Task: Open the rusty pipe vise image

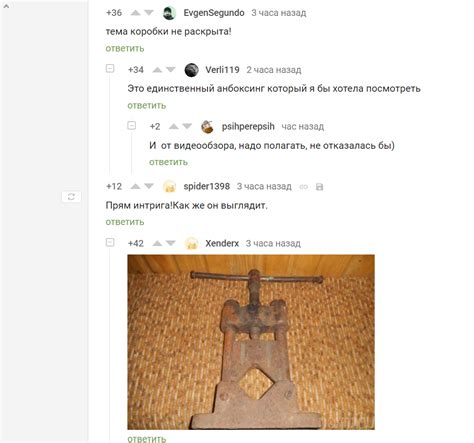Action: point(251,342)
